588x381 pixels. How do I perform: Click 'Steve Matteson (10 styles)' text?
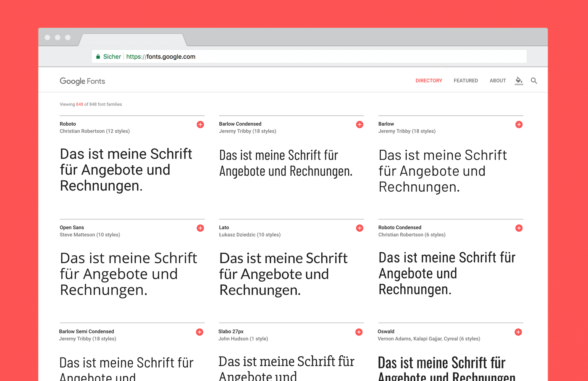[90, 235]
